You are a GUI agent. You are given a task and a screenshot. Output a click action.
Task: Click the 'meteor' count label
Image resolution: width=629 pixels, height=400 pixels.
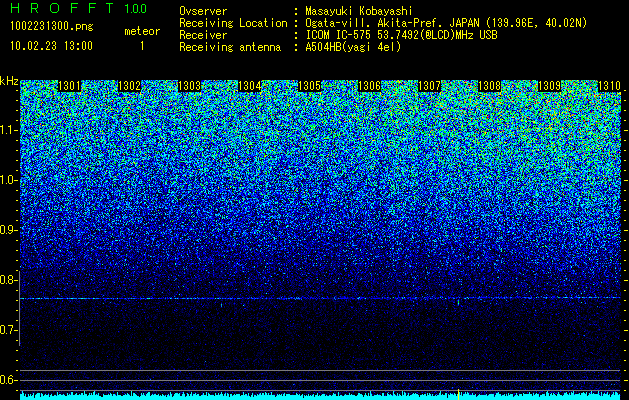coord(142,31)
